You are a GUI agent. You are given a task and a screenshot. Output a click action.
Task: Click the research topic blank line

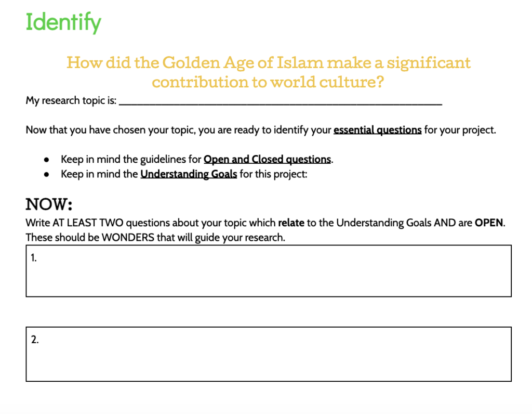click(280, 101)
